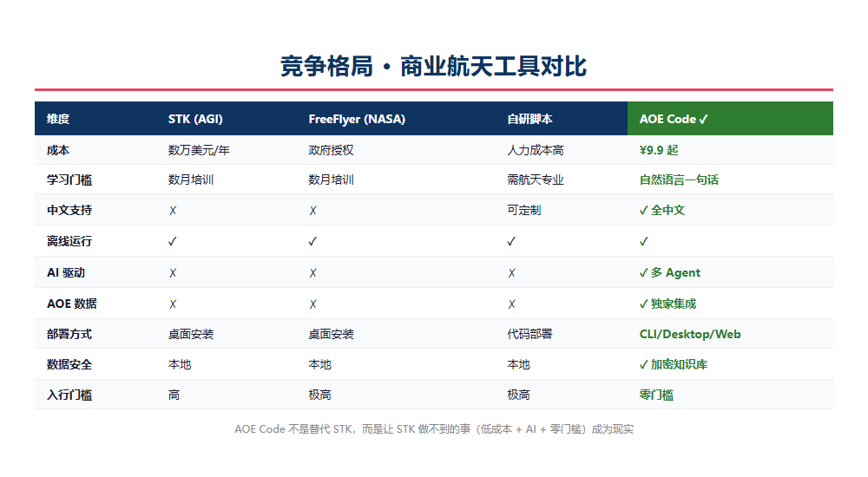Click the STK cross in AOE 数据 row
Screen dimensions: 868x477
(x=173, y=304)
